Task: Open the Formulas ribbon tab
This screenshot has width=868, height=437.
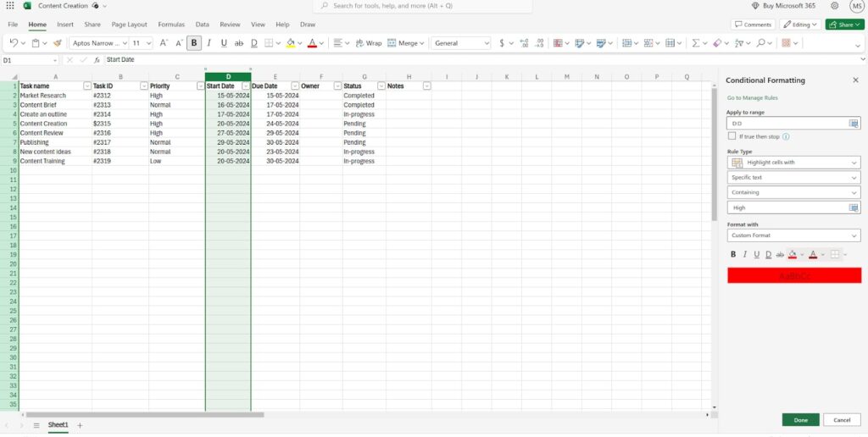Action: coord(171,25)
